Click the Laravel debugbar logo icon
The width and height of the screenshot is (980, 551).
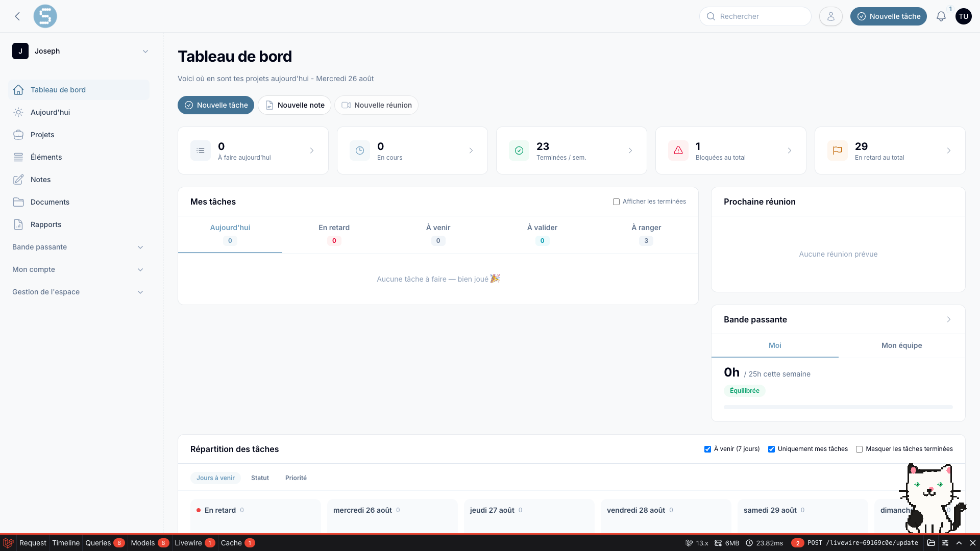click(8, 543)
